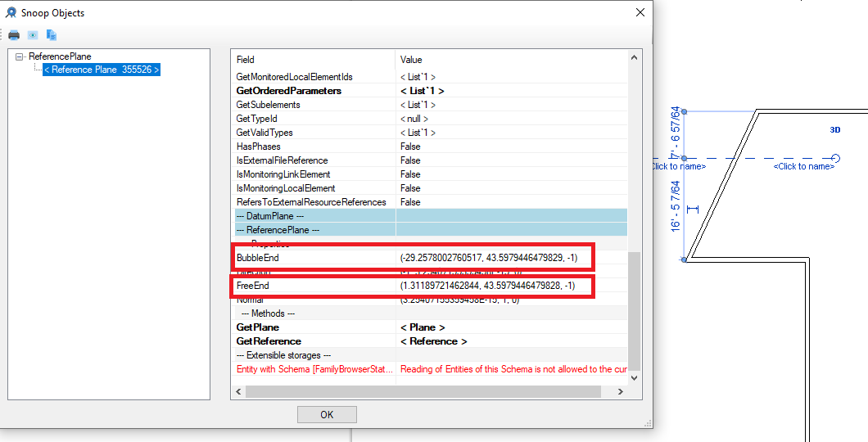Click the horizontal scrollbar thumb

pos(423,391)
